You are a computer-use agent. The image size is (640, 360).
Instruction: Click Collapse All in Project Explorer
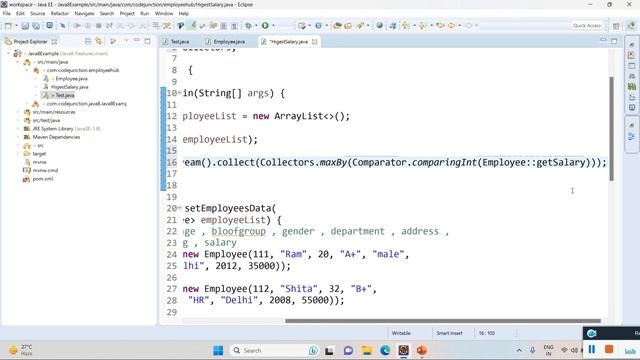(x=88, y=41)
